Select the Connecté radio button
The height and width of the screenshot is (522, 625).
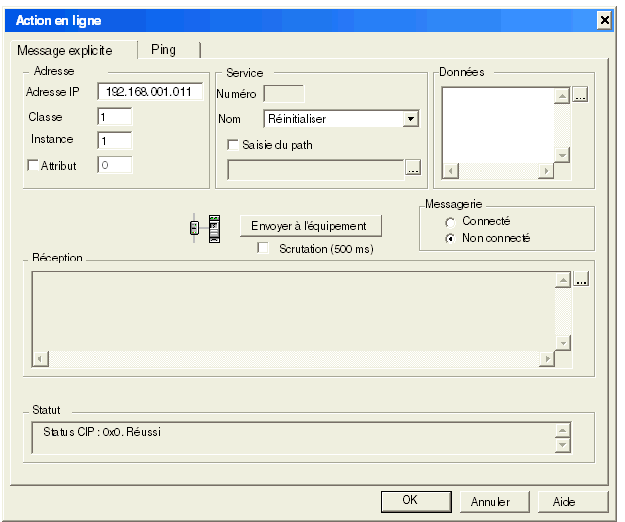coord(450,222)
